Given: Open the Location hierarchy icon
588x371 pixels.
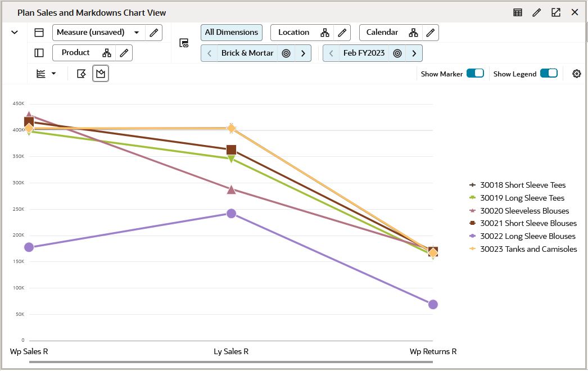Looking at the screenshot, I should [325, 33].
